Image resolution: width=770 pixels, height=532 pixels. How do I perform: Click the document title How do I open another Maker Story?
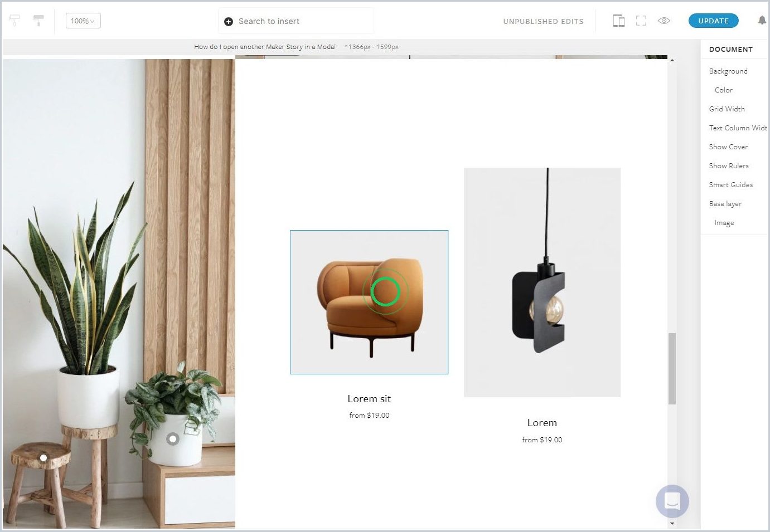(x=265, y=47)
